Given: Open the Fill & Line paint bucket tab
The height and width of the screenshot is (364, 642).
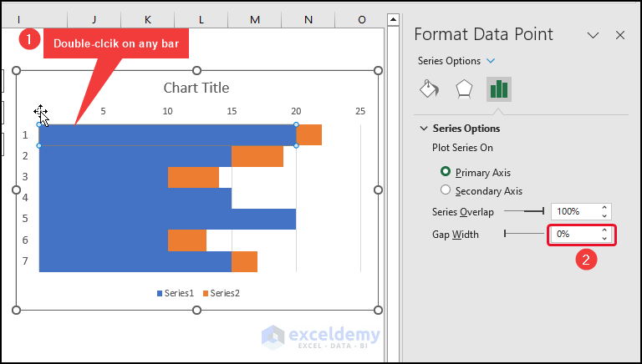Looking at the screenshot, I should (429, 89).
